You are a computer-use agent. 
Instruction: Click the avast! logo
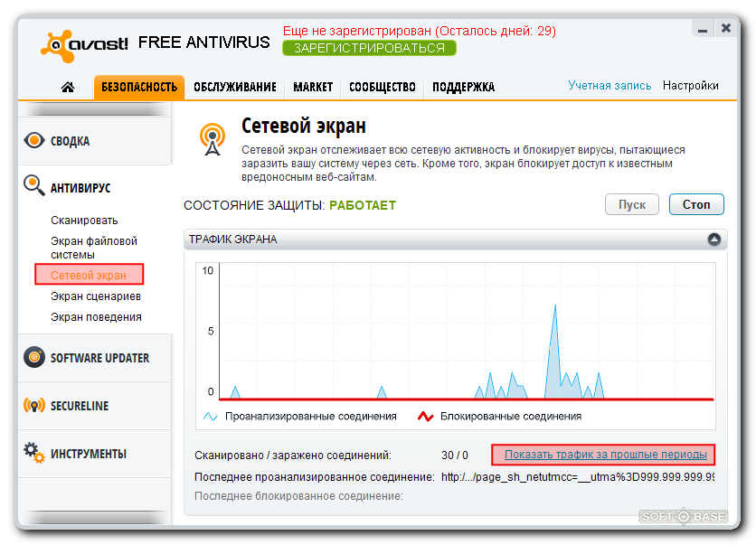click(x=84, y=45)
